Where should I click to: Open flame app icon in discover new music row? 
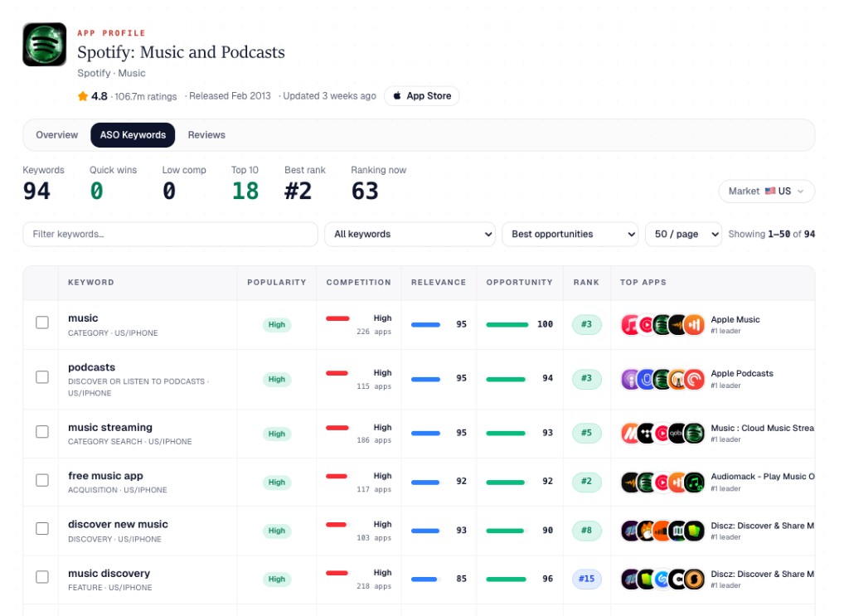(647, 531)
